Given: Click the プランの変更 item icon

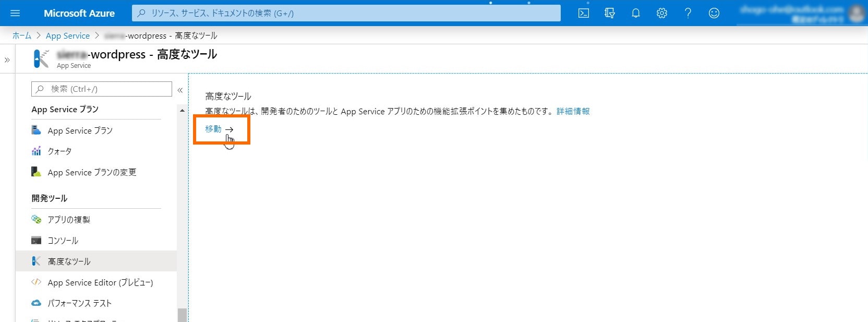Looking at the screenshot, I should (36, 172).
